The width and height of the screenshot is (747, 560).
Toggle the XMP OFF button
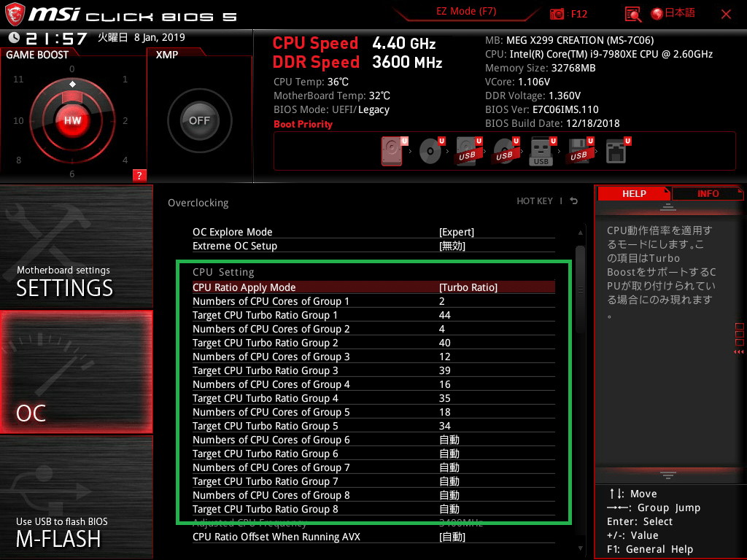[200, 120]
